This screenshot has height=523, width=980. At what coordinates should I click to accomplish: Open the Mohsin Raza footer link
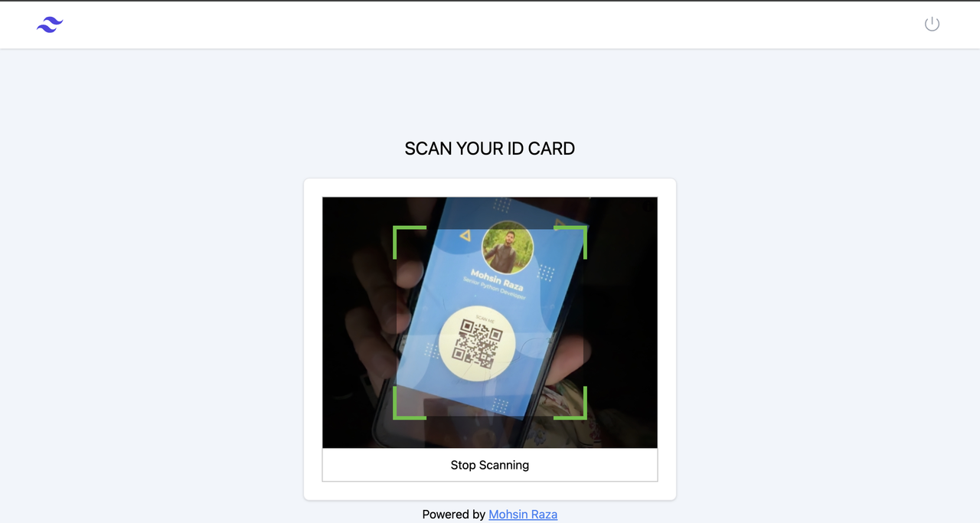[x=523, y=515]
